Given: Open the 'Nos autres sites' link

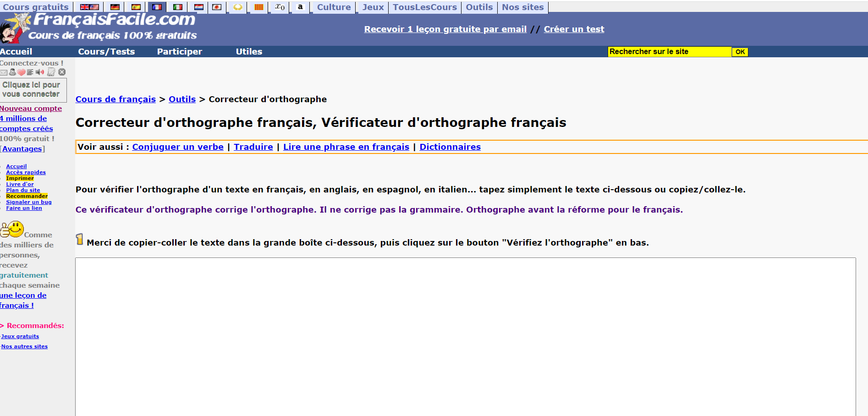Looking at the screenshot, I should [x=24, y=346].
